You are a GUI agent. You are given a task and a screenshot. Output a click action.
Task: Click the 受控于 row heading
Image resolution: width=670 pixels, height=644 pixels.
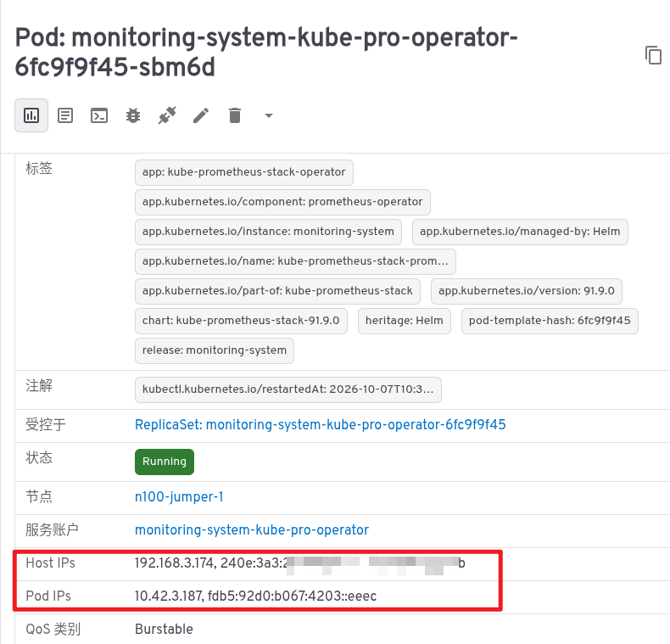point(46,424)
